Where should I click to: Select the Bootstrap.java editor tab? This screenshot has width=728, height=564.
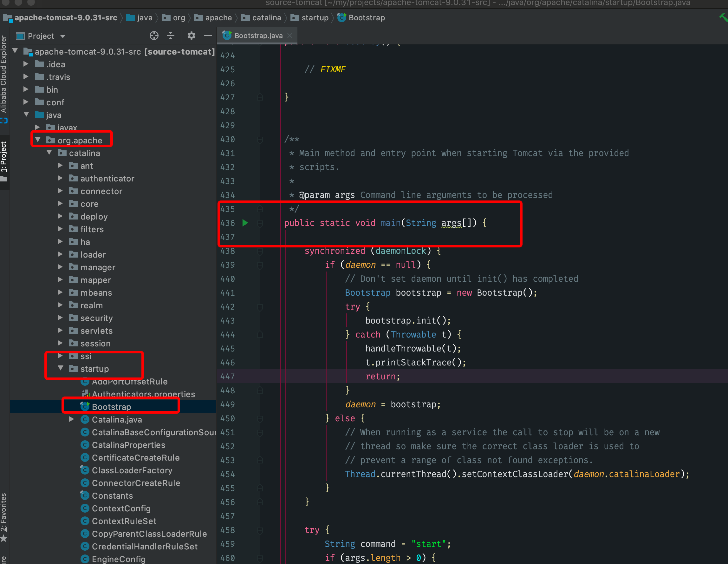tap(257, 35)
